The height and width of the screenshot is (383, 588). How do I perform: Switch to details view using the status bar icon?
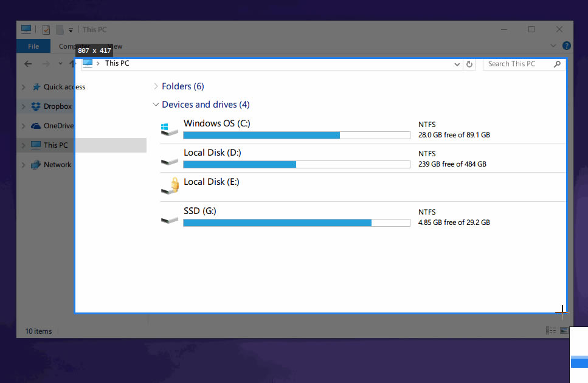pos(551,331)
